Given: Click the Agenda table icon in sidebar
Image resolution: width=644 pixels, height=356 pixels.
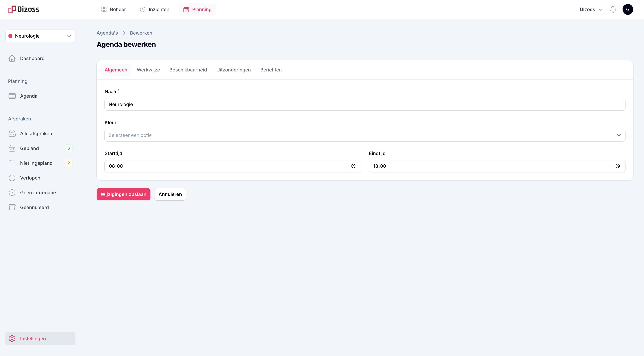Looking at the screenshot, I should coord(12,96).
